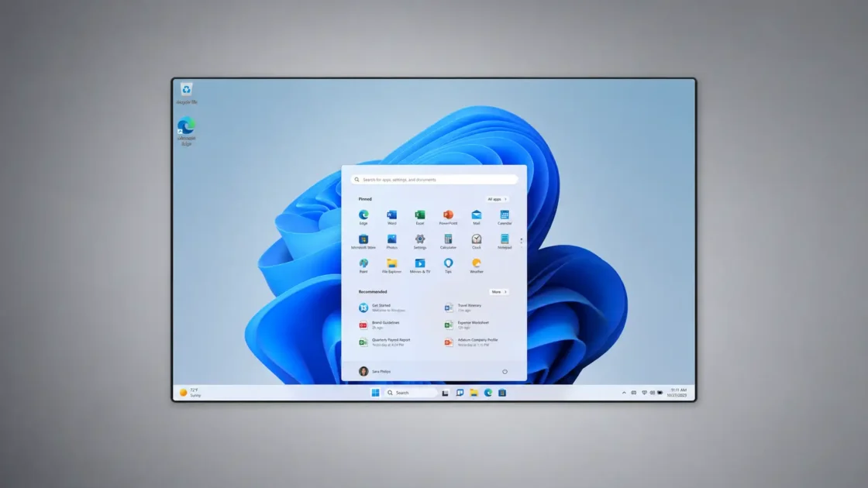Screen dimensions: 868x488
Task: Open the Brand Guidelines file
Action: pos(380,325)
